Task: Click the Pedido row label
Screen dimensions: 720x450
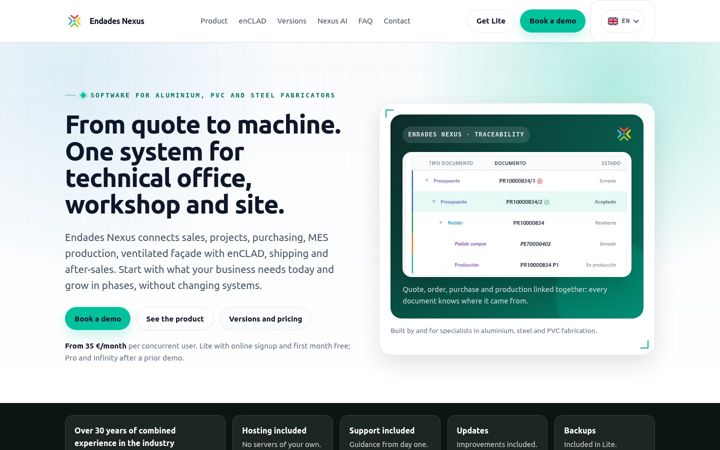Action: 455,223
